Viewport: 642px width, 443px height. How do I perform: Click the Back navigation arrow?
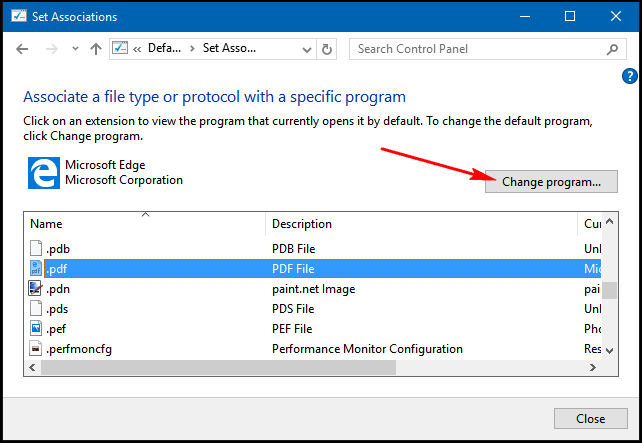coord(22,49)
